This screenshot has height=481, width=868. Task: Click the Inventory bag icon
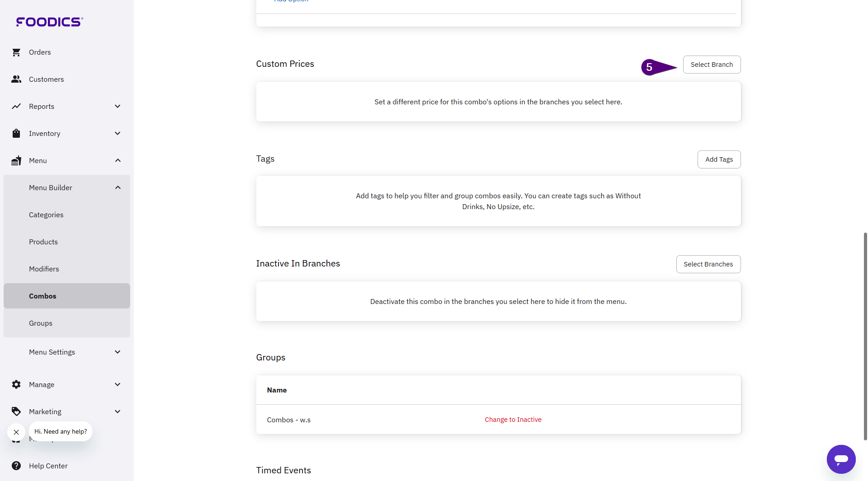pos(16,134)
